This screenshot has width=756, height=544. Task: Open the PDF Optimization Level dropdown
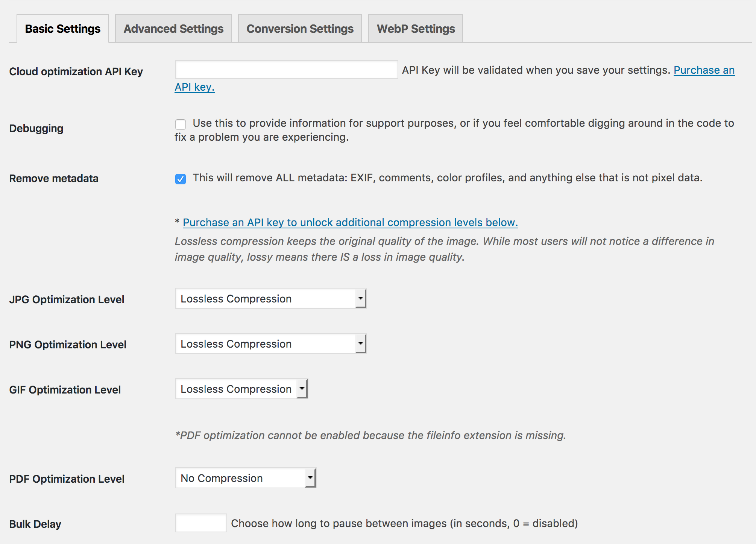click(x=241, y=478)
